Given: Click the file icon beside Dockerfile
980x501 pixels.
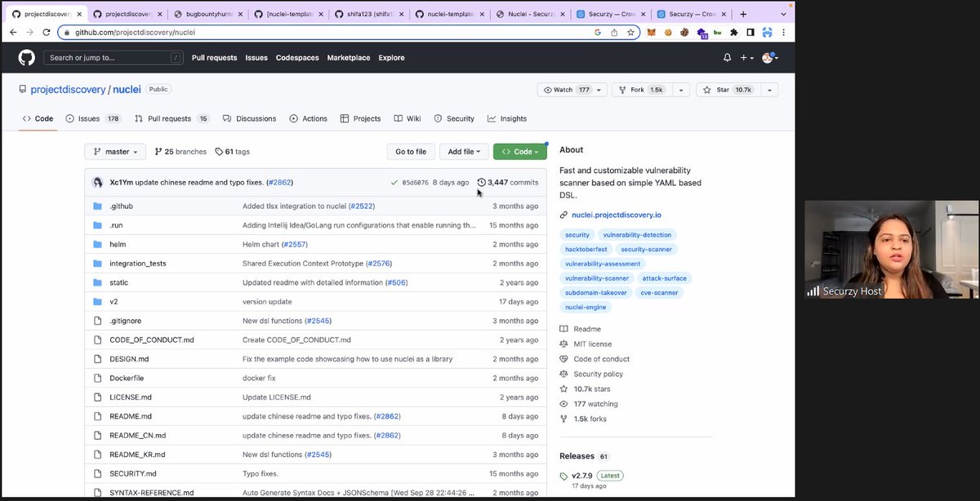Looking at the screenshot, I should 97,378.
